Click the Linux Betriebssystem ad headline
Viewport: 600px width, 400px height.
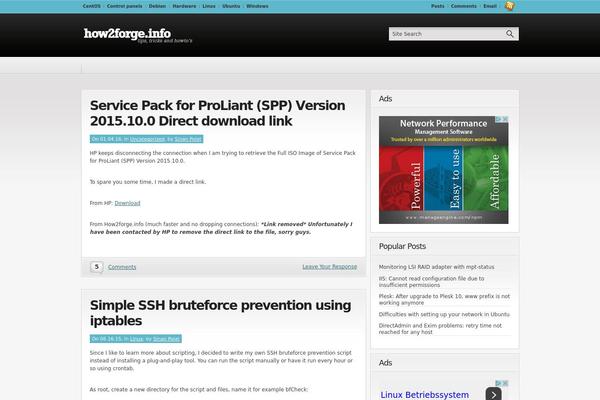click(x=425, y=395)
